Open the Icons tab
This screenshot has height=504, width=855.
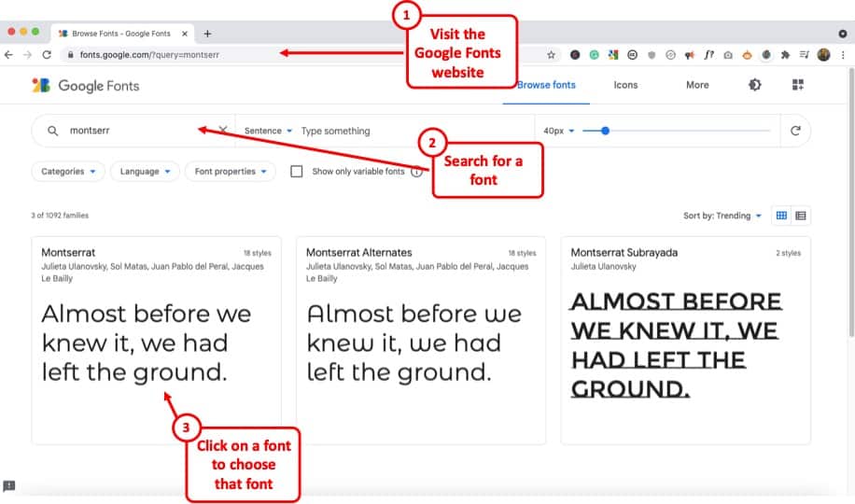pos(625,85)
